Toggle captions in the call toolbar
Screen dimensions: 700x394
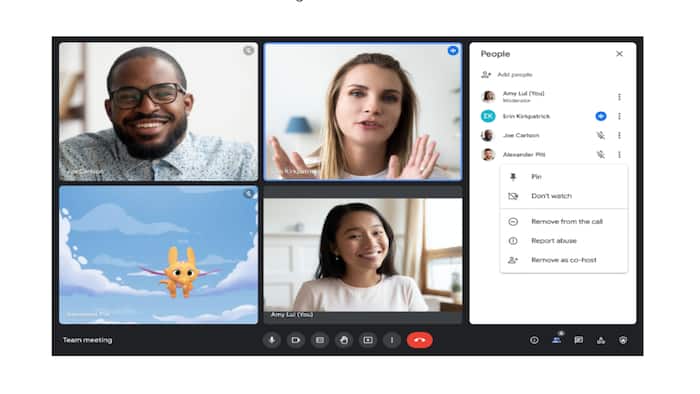point(320,340)
